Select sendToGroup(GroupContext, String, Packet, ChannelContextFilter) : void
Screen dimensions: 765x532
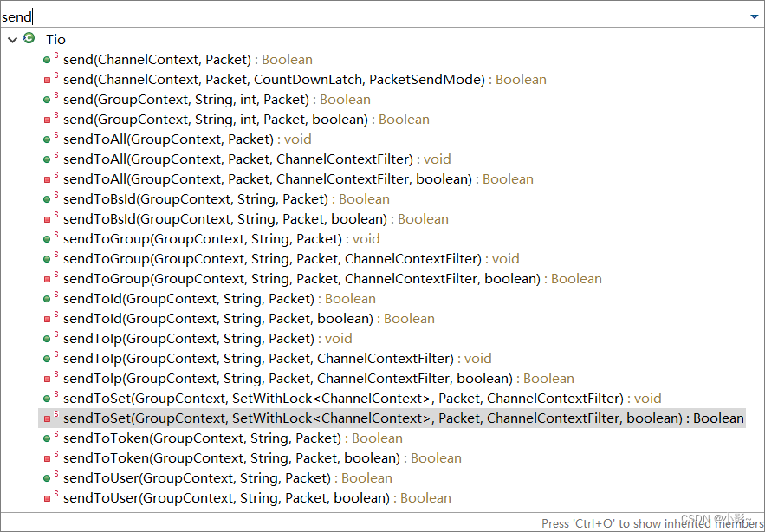point(291,259)
